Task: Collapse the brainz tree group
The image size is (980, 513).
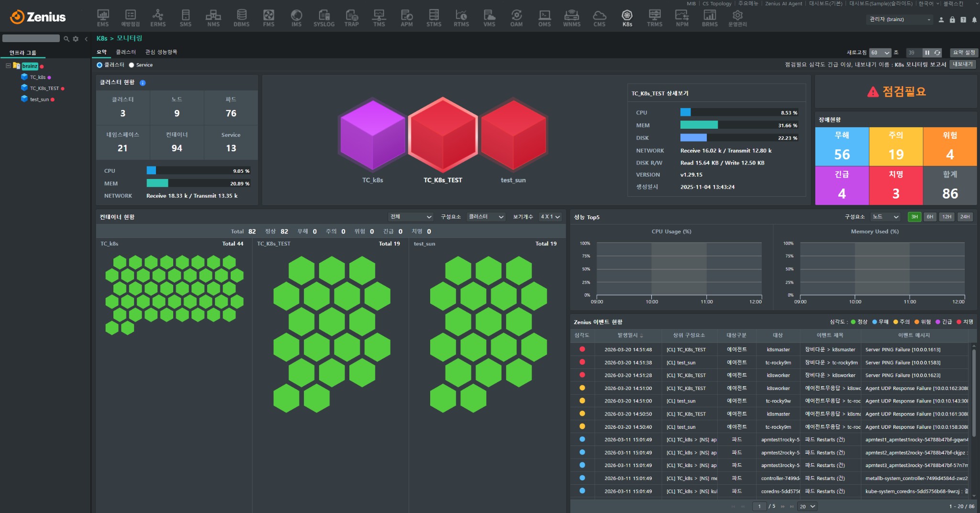Action: pos(8,66)
